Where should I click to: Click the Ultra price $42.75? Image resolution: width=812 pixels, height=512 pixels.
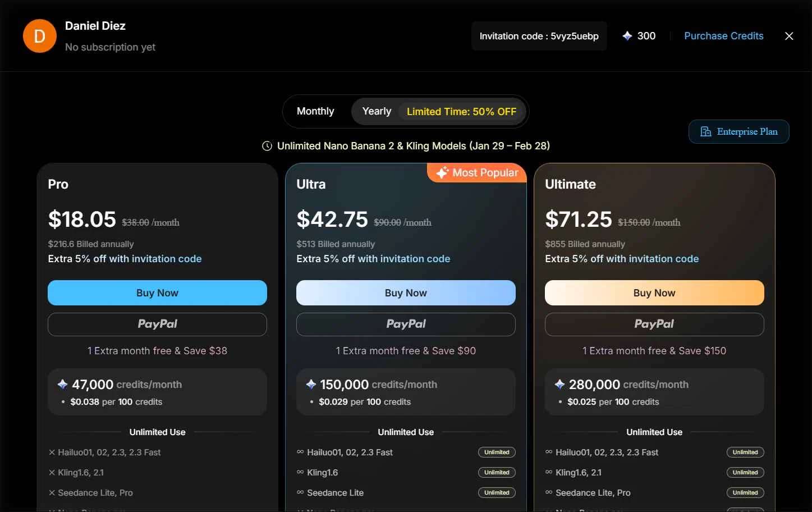[332, 219]
